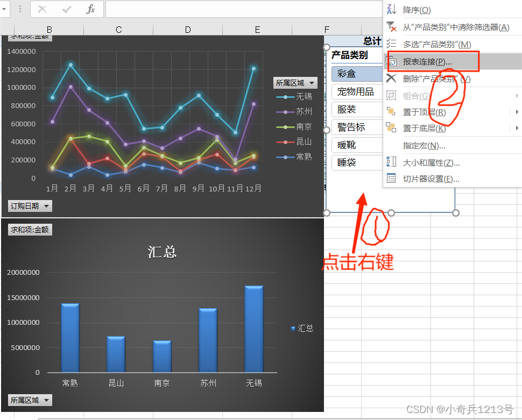Click 1月 label on line chart axis

pyautogui.click(x=52, y=189)
